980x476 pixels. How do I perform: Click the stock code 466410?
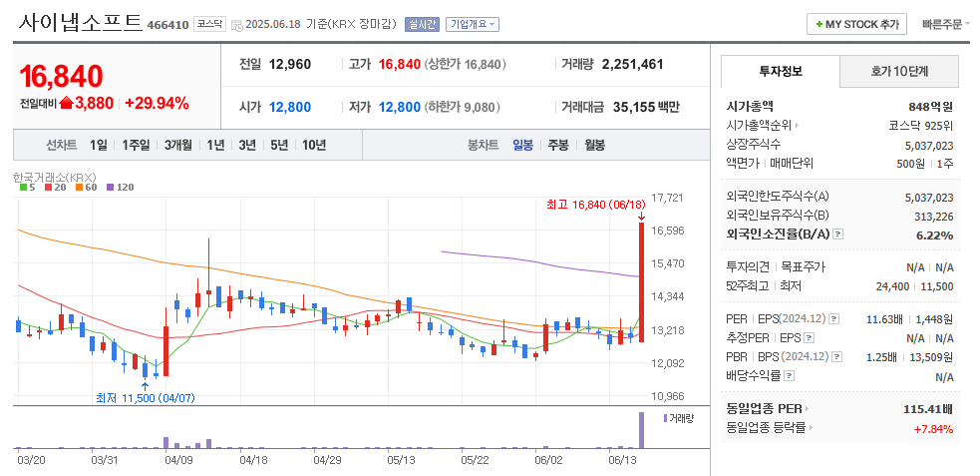(167, 25)
